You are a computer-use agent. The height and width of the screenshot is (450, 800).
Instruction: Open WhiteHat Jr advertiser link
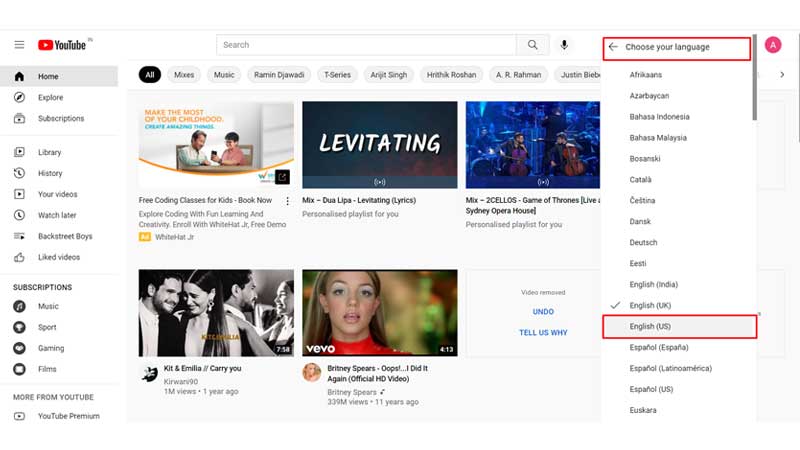174,237
